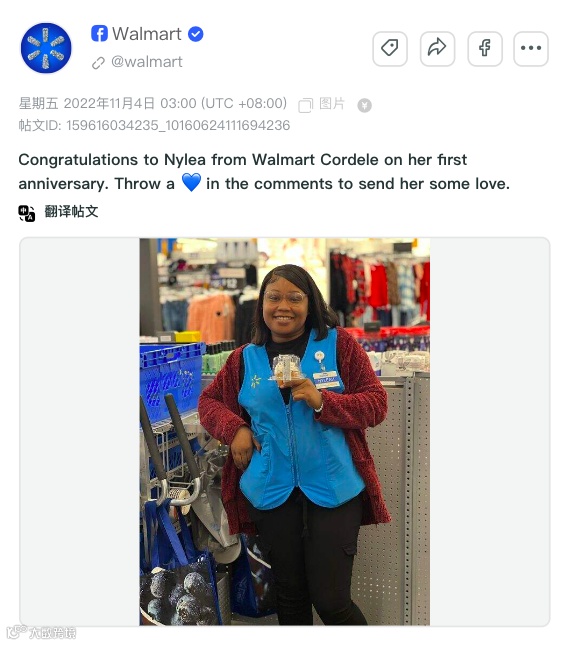Open the three-dots more options menu
This screenshot has width=569, height=645.
(x=531, y=49)
